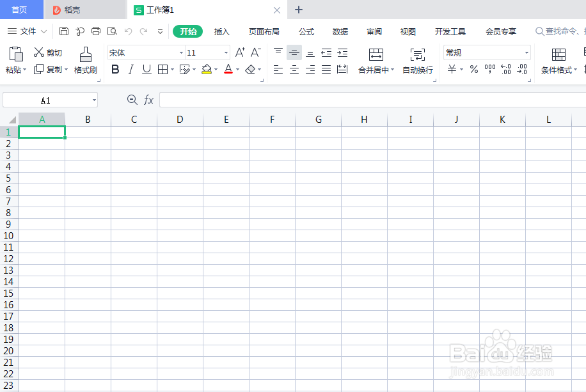Viewport: 586px width, 392px height.
Task: Align text left
Action: point(278,70)
